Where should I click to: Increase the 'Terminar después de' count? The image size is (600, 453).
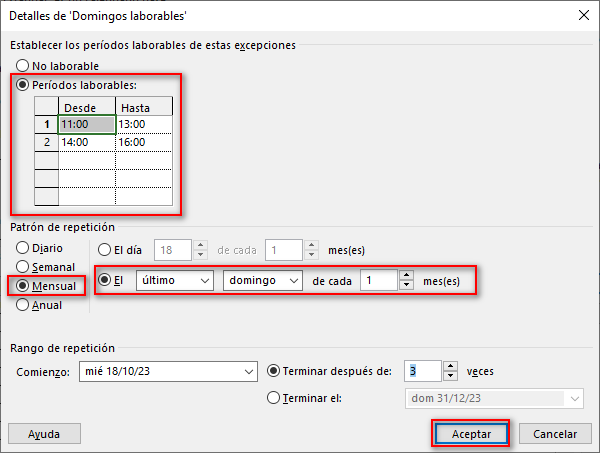449,366
